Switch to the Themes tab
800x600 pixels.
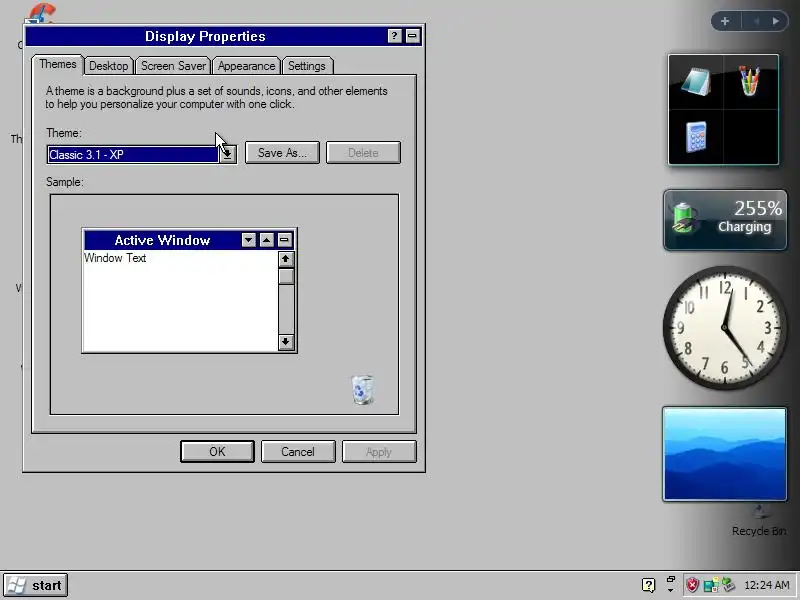click(x=58, y=64)
